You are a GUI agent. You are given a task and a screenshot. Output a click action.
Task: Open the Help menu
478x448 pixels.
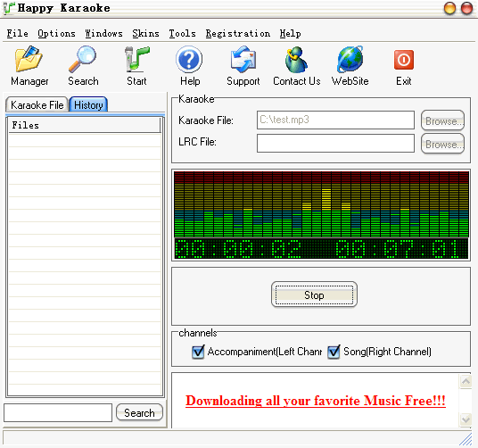290,33
